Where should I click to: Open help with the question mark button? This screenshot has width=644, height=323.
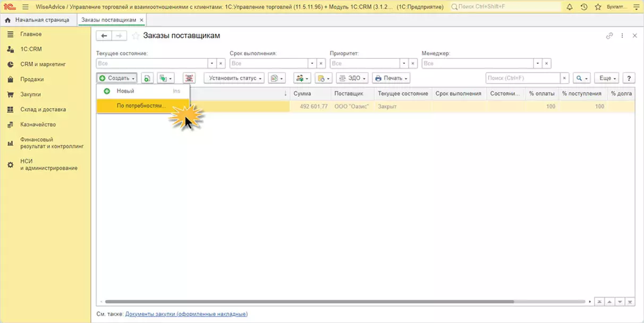(x=629, y=78)
